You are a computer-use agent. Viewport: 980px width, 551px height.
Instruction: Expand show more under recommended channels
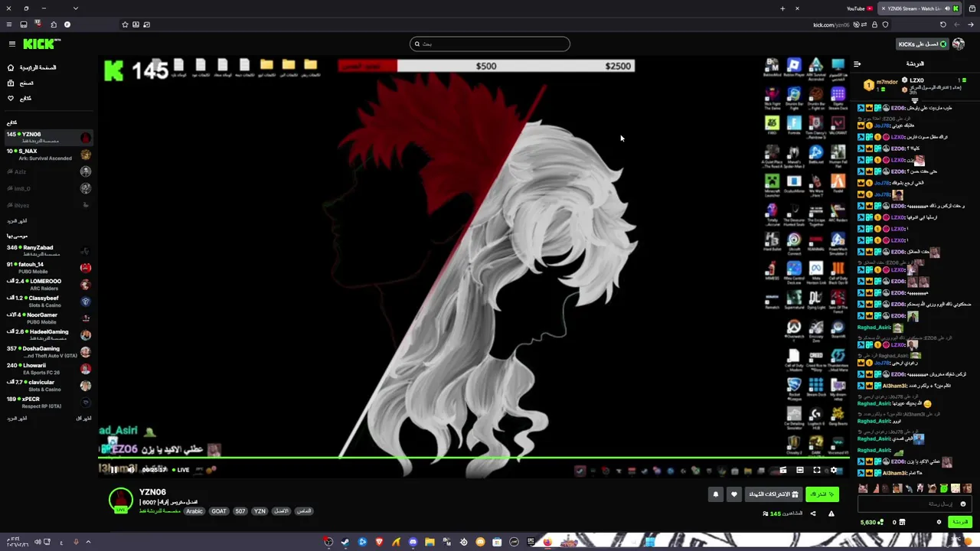tap(17, 419)
